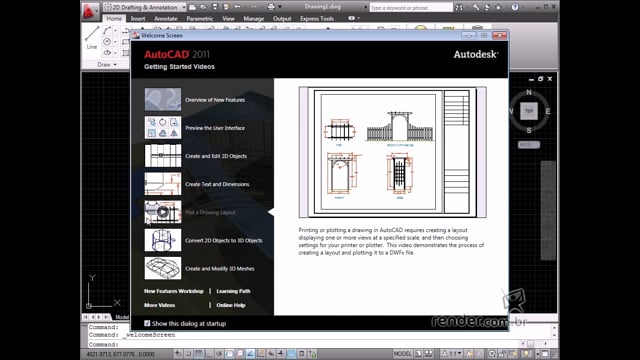Open the Circle tool dropdown arrow

pyautogui.click(x=115, y=42)
